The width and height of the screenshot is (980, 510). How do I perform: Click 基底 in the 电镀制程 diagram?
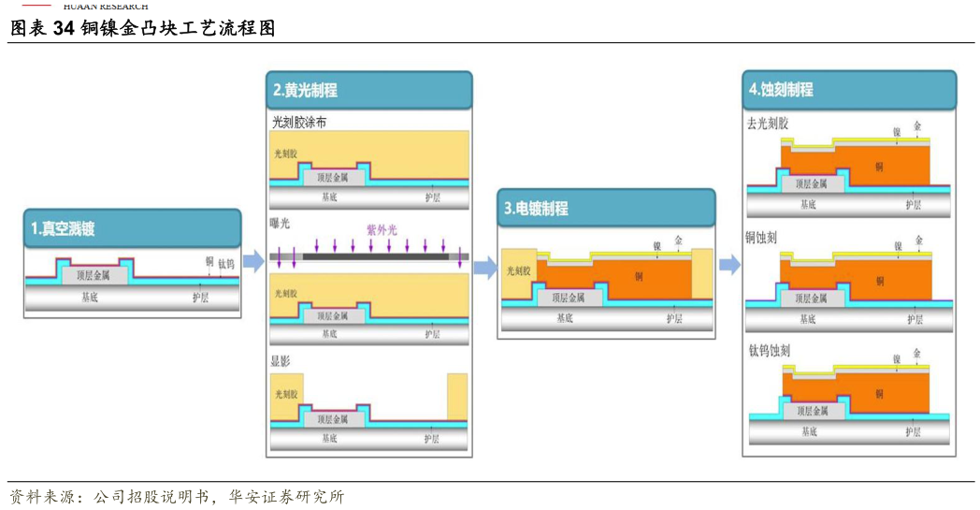pyautogui.click(x=565, y=318)
